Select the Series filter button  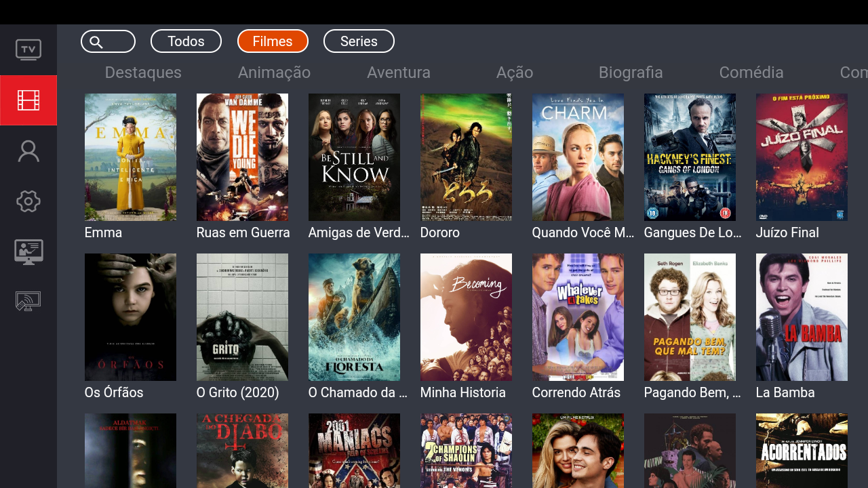click(359, 41)
